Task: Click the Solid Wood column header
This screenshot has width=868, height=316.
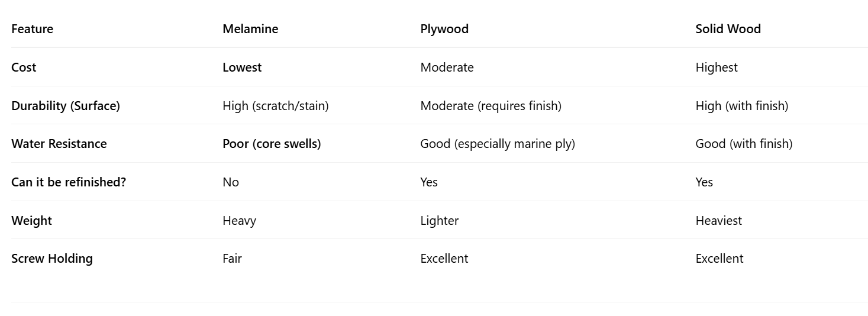Action: click(x=728, y=29)
